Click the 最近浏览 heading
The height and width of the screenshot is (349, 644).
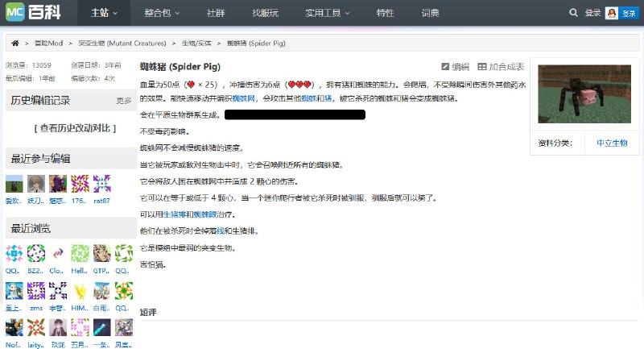click(x=31, y=228)
